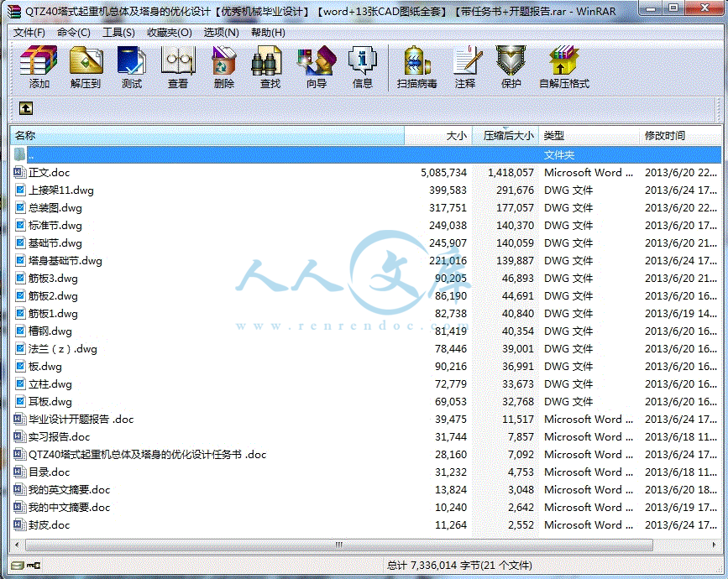This screenshot has width=728, height=579.
Task: Select file 基础节.dwg
Action: 55,243
